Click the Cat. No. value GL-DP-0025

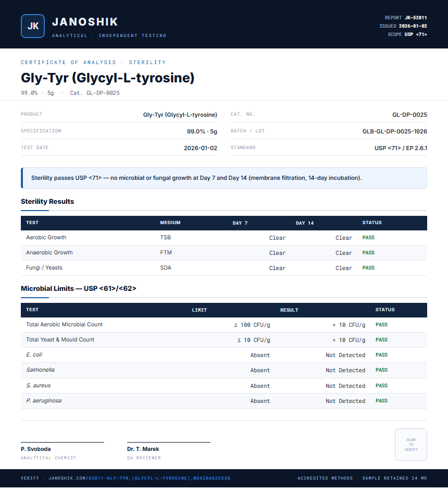point(409,115)
